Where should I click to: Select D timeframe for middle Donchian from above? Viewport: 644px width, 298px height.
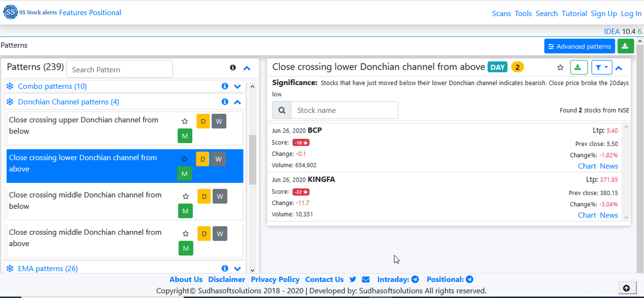pyautogui.click(x=204, y=234)
